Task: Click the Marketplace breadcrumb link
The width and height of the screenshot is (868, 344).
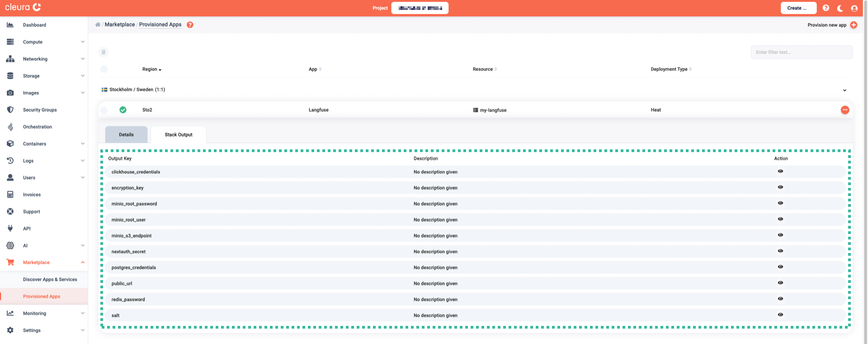Action: [x=120, y=25]
